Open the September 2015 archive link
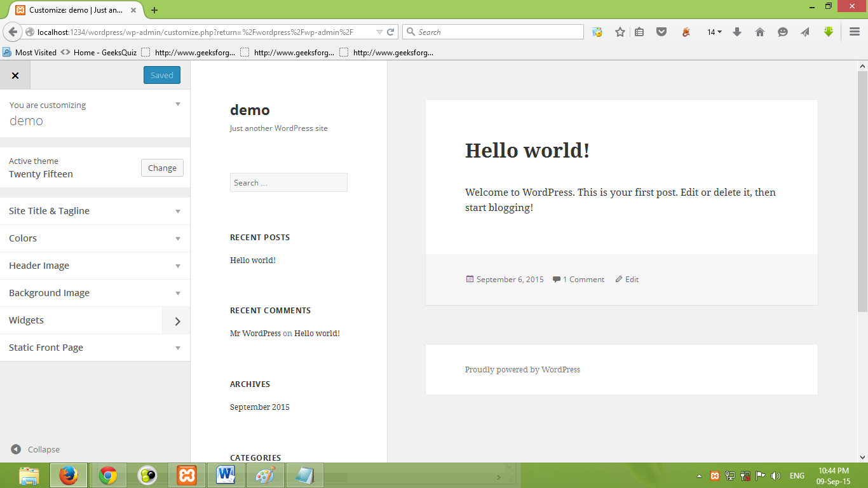 click(x=260, y=407)
